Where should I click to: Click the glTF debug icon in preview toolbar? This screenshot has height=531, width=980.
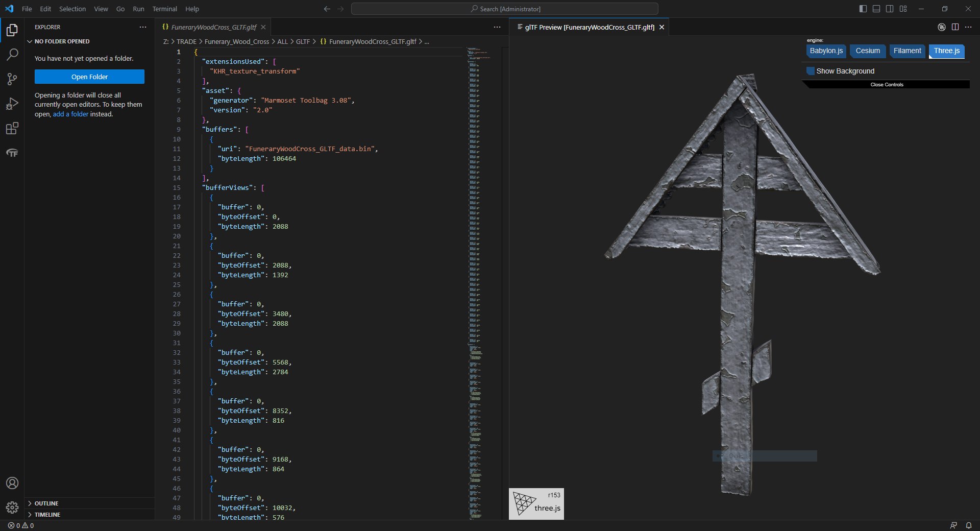point(942,27)
